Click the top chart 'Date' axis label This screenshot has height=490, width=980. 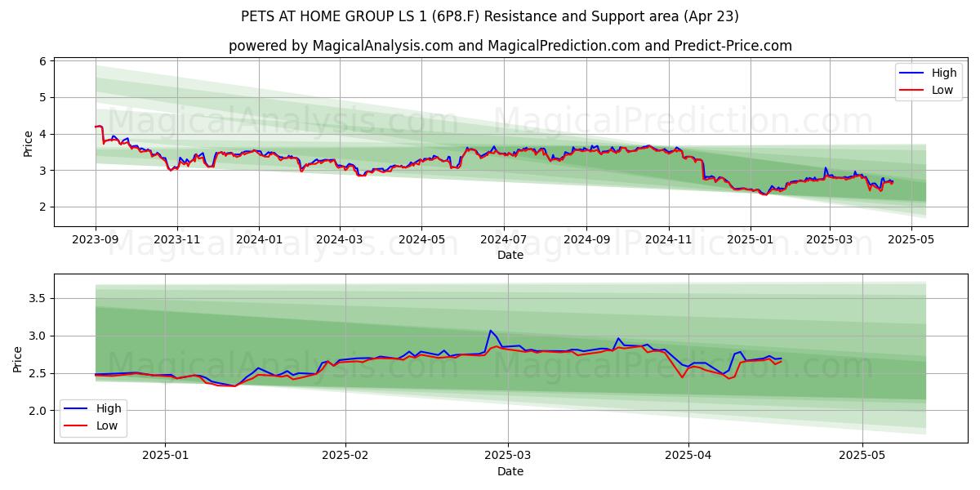(510, 256)
